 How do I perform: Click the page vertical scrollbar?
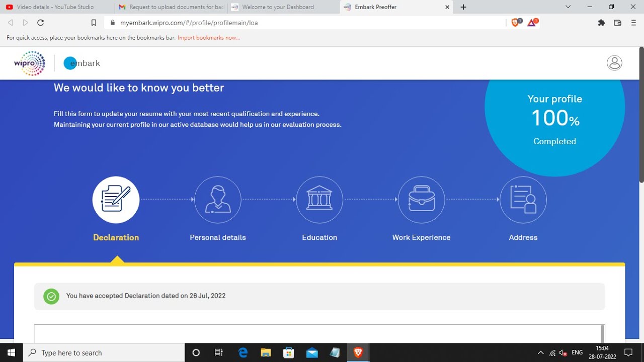641,115
